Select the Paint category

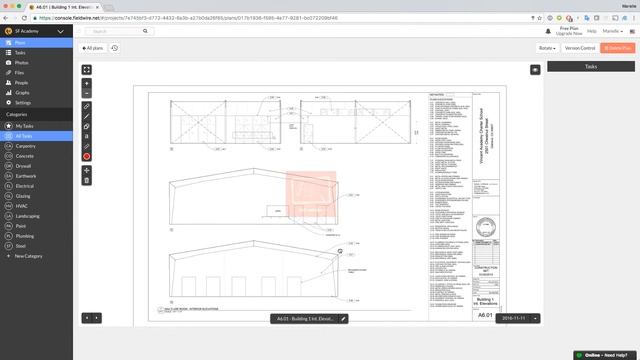36,226
